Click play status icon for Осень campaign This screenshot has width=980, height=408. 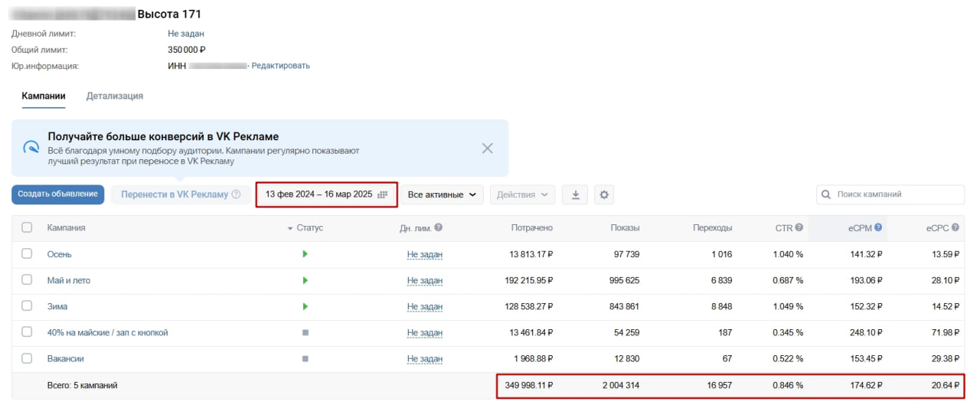point(305,254)
